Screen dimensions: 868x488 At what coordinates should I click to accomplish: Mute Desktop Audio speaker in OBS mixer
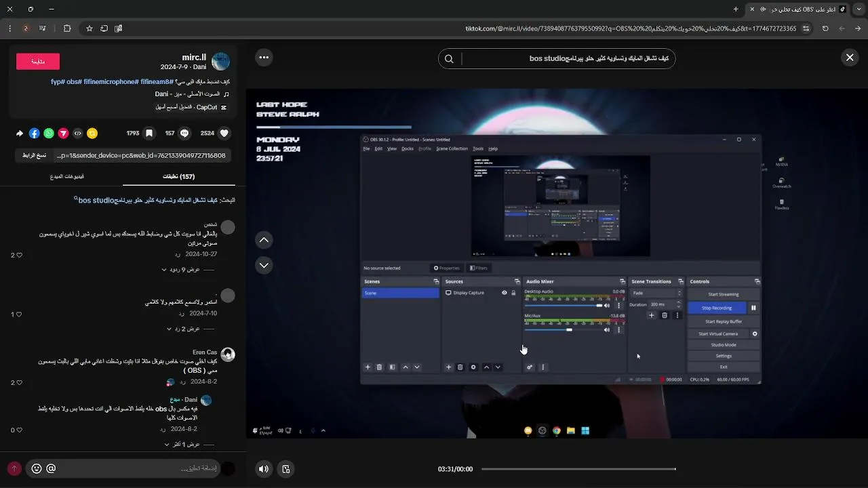click(x=607, y=306)
